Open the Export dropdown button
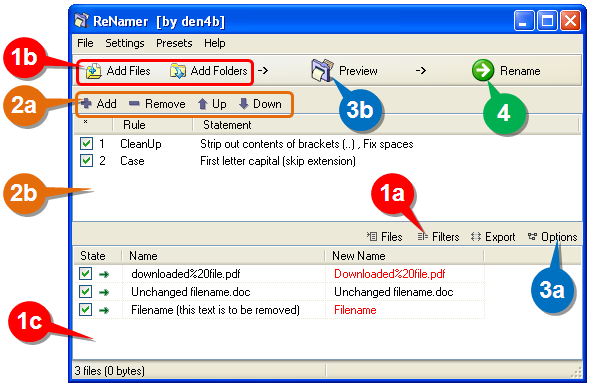593x387 pixels. click(x=493, y=237)
